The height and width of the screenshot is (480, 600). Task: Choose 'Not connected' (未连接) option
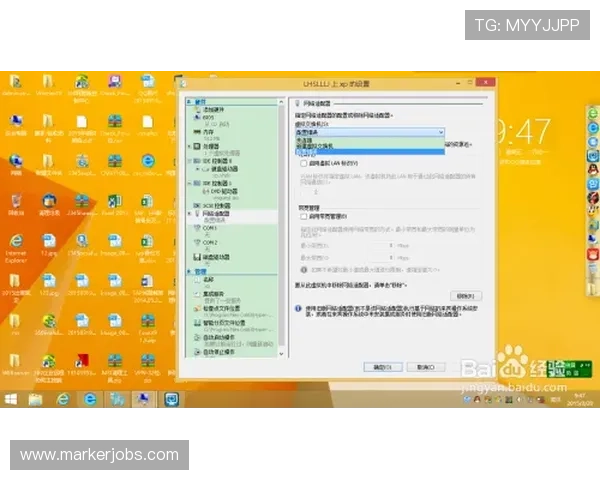coord(370,140)
